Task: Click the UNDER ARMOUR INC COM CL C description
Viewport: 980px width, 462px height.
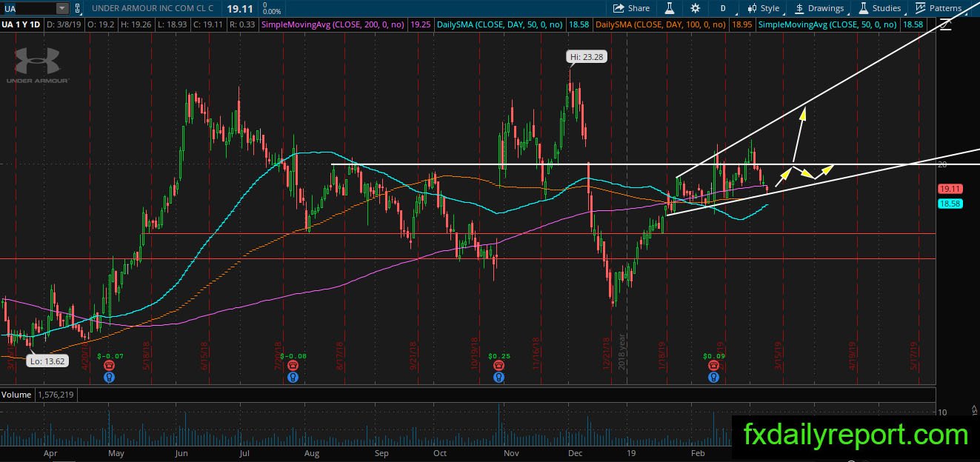Action: [x=153, y=8]
